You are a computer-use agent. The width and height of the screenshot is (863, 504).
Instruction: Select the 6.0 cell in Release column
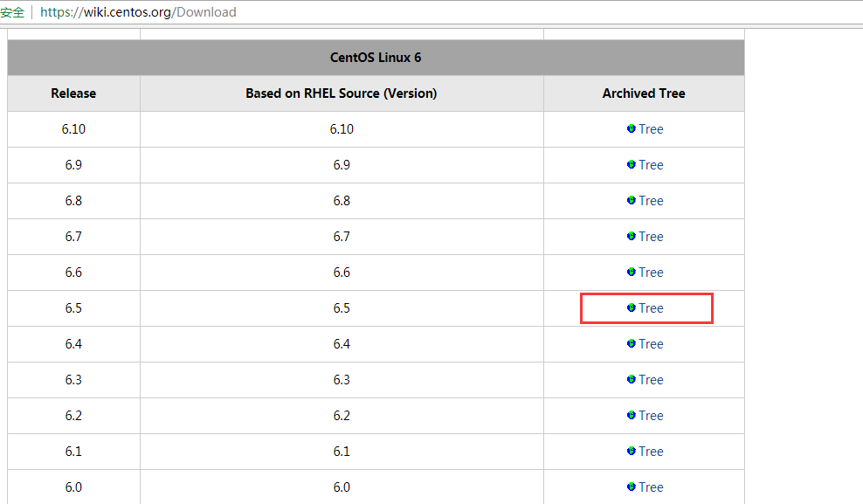pos(73,487)
